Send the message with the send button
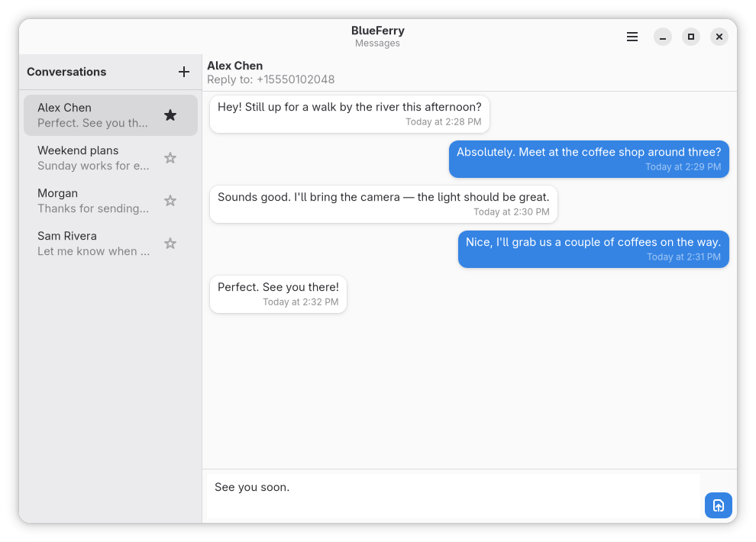Screen dimensions: 756x542 click(x=718, y=505)
